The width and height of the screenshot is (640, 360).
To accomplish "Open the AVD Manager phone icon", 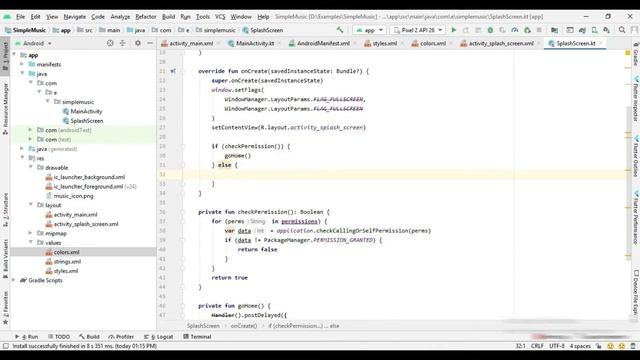I will 594,30.
